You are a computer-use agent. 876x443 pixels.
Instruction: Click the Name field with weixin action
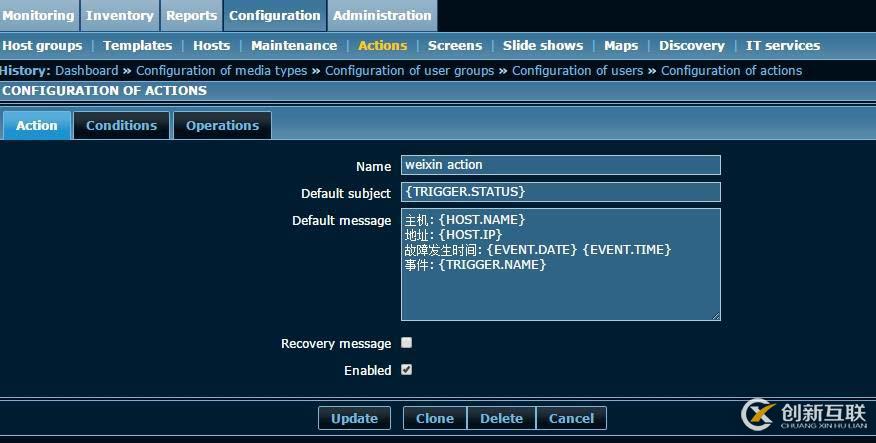point(561,165)
